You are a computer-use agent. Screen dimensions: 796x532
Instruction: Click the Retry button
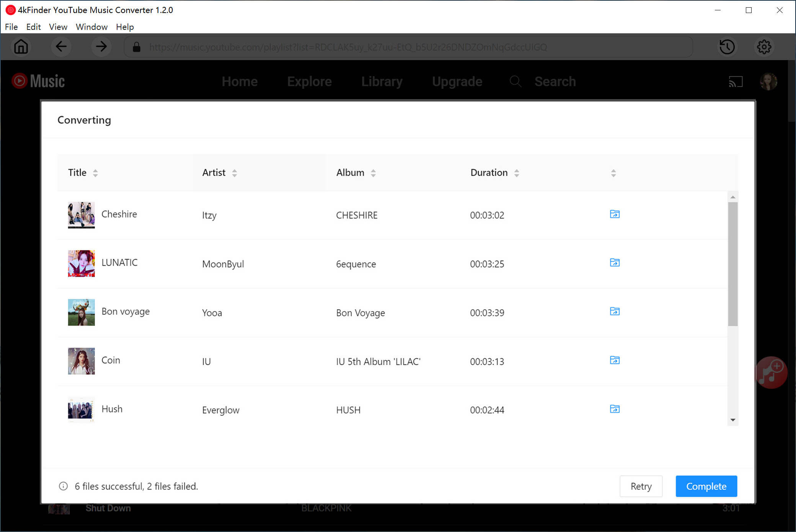pos(641,486)
